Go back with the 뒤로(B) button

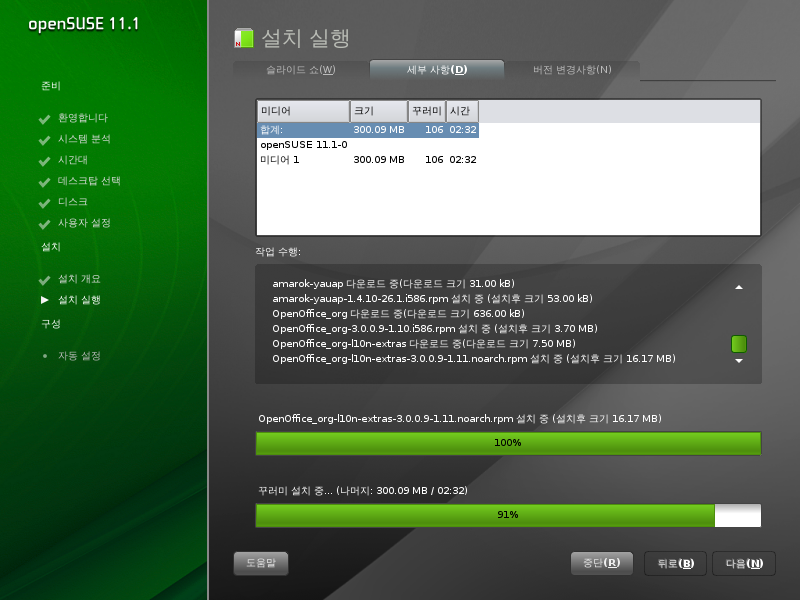pyautogui.click(x=676, y=563)
